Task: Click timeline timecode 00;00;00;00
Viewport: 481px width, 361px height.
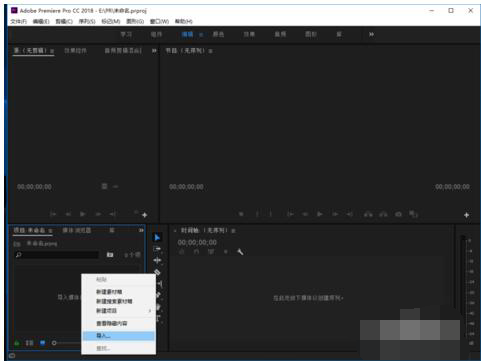Action: click(x=197, y=242)
